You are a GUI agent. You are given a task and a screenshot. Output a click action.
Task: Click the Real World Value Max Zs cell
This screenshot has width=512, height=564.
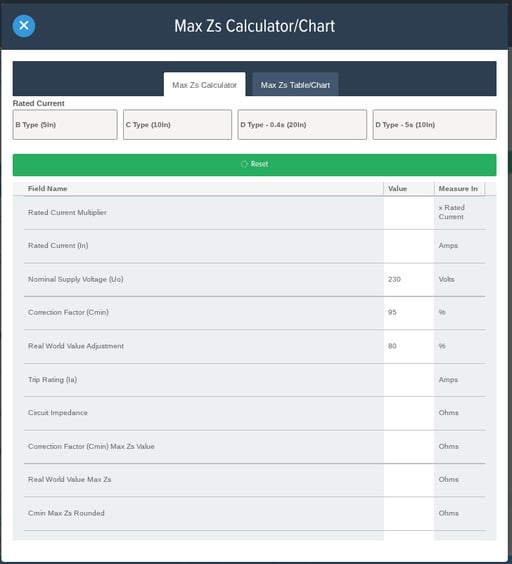click(409, 480)
